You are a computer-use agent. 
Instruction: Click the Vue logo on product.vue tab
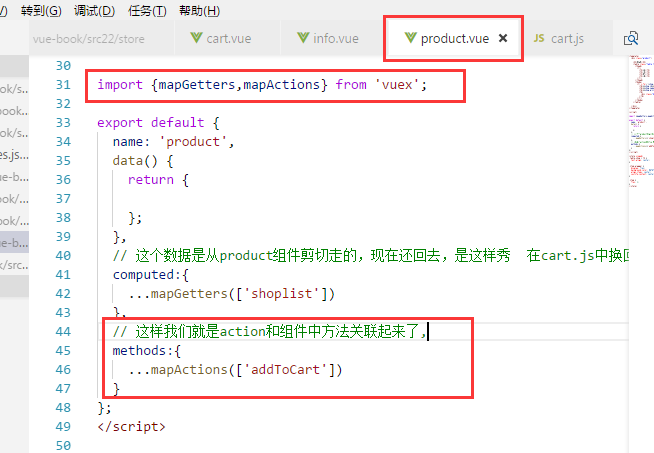pos(410,38)
